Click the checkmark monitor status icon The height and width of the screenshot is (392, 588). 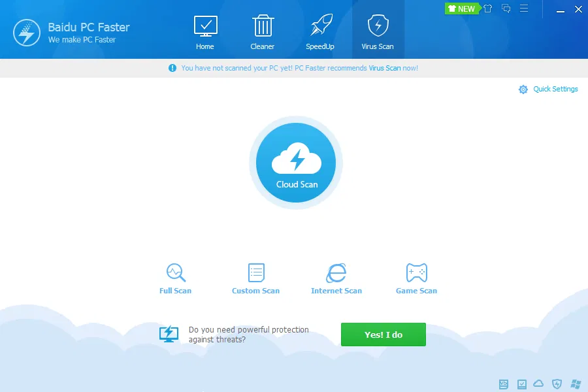point(521,384)
